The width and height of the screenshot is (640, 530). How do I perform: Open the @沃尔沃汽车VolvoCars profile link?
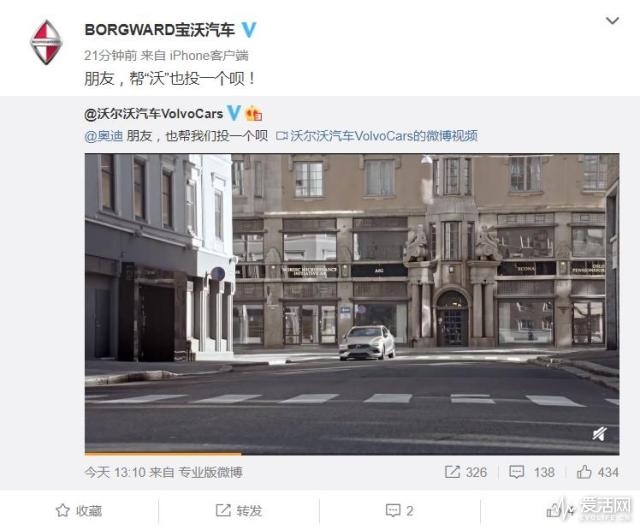click(153, 114)
